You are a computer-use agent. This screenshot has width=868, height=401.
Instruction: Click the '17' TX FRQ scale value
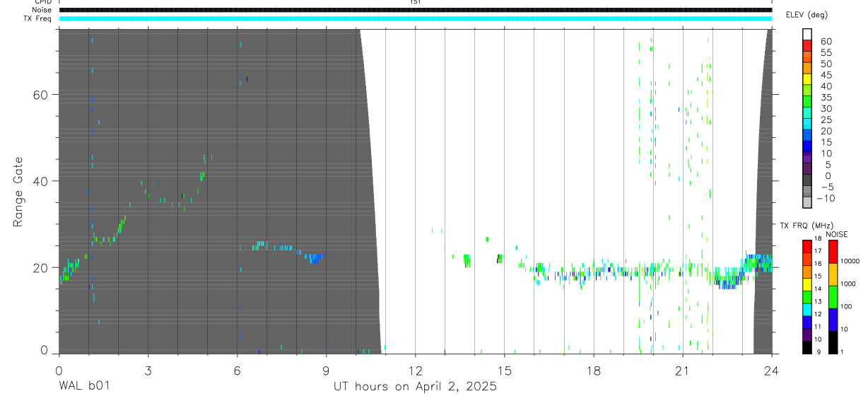pos(818,251)
